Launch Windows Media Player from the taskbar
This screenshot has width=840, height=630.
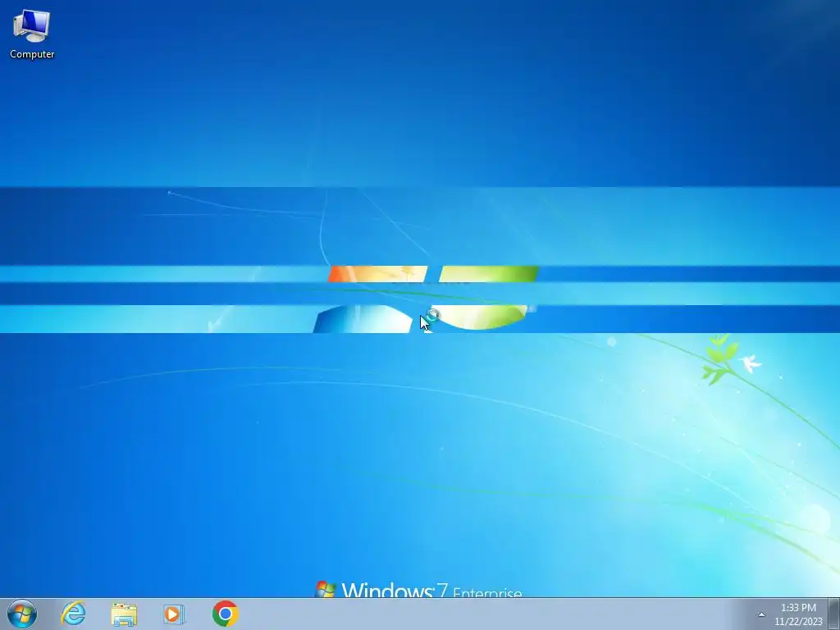click(174, 614)
